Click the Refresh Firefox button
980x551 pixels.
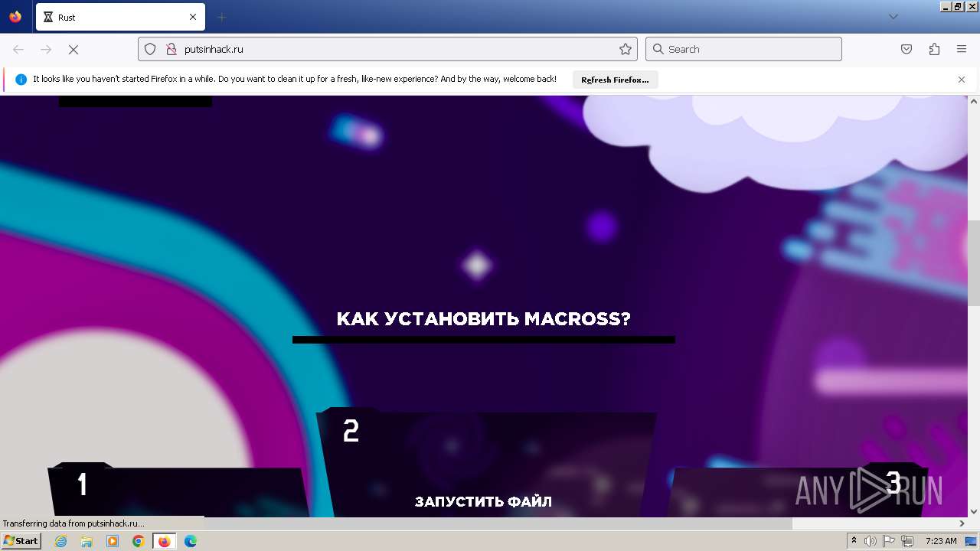point(615,80)
